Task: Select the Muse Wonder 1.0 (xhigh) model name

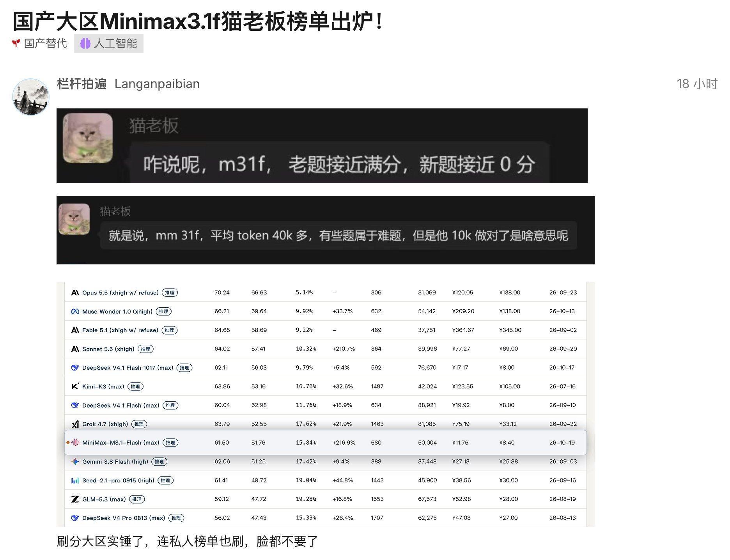Action: click(117, 311)
